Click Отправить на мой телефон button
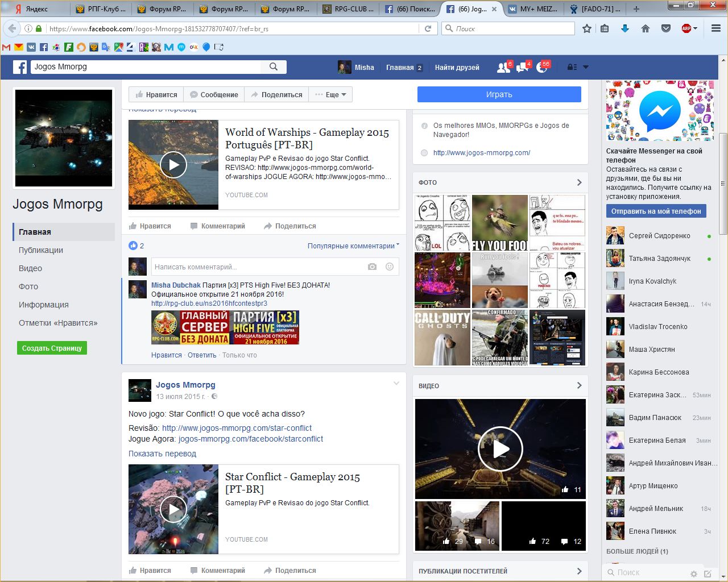This screenshot has width=728, height=582. (656, 211)
